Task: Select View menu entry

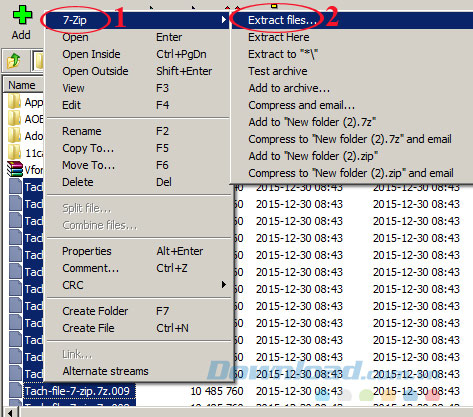Action: pyautogui.click(x=137, y=88)
